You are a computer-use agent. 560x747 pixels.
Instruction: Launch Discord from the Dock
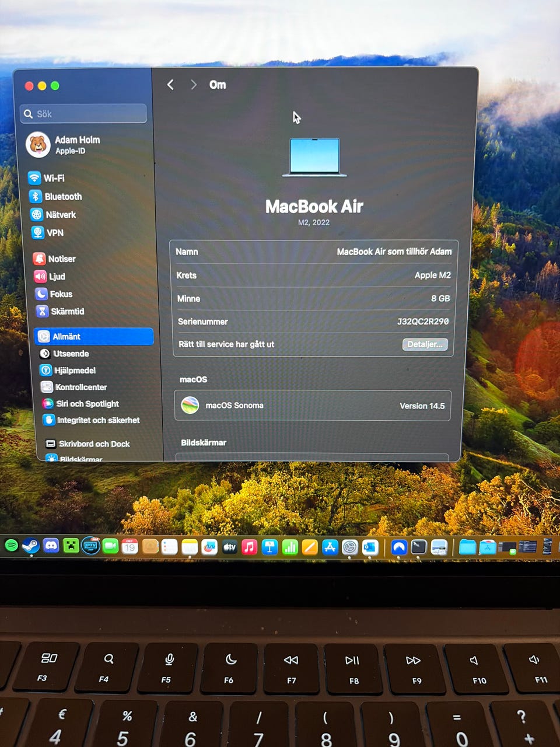tap(51, 546)
